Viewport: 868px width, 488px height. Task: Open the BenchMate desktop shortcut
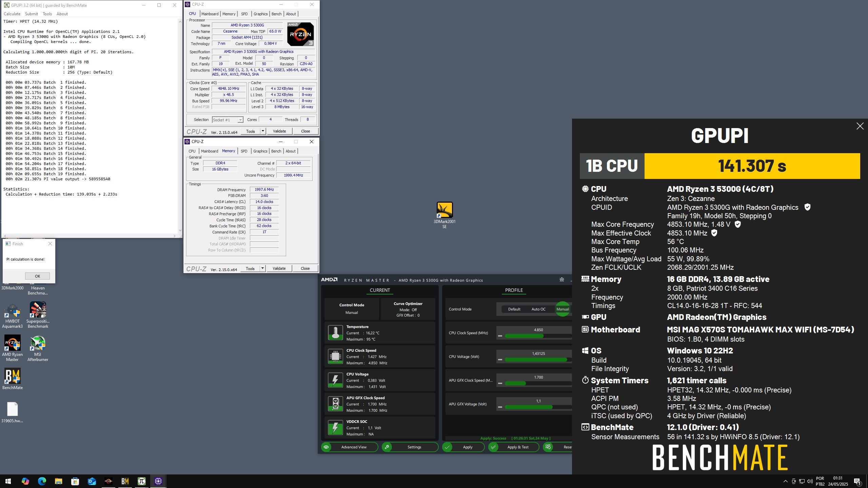pos(13,379)
